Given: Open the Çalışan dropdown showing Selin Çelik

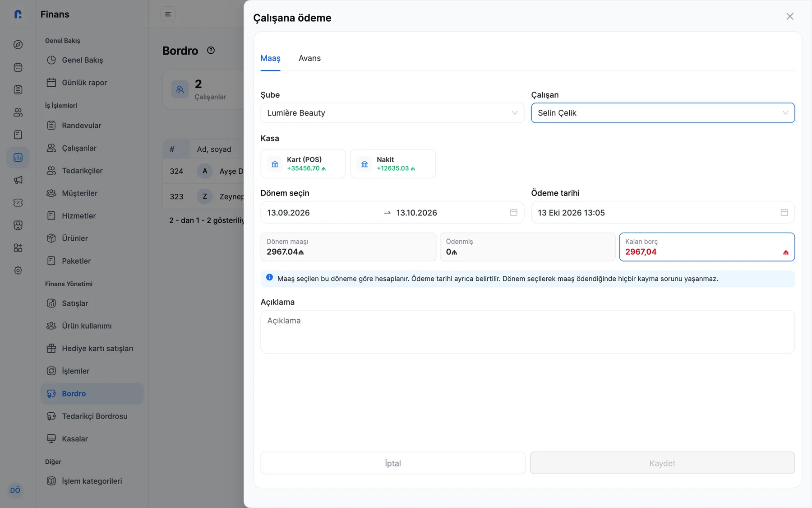Looking at the screenshot, I should (x=663, y=113).
